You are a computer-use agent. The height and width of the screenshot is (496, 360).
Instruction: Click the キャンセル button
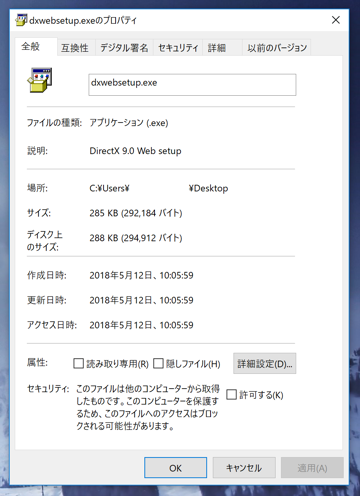[244, 468]
